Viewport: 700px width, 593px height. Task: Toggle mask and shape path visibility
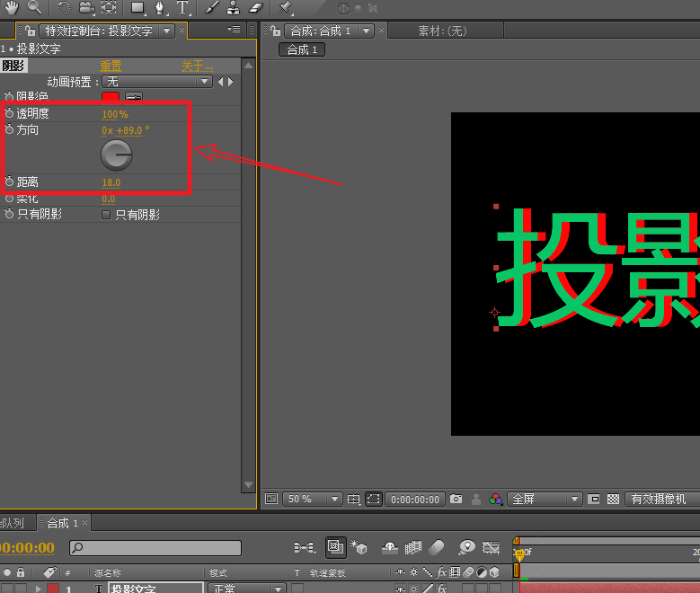pyautogui.click(x=374, y=499)
